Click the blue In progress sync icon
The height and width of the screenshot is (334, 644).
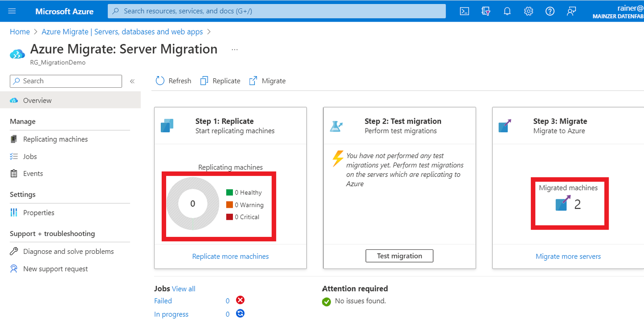[240, 313]
